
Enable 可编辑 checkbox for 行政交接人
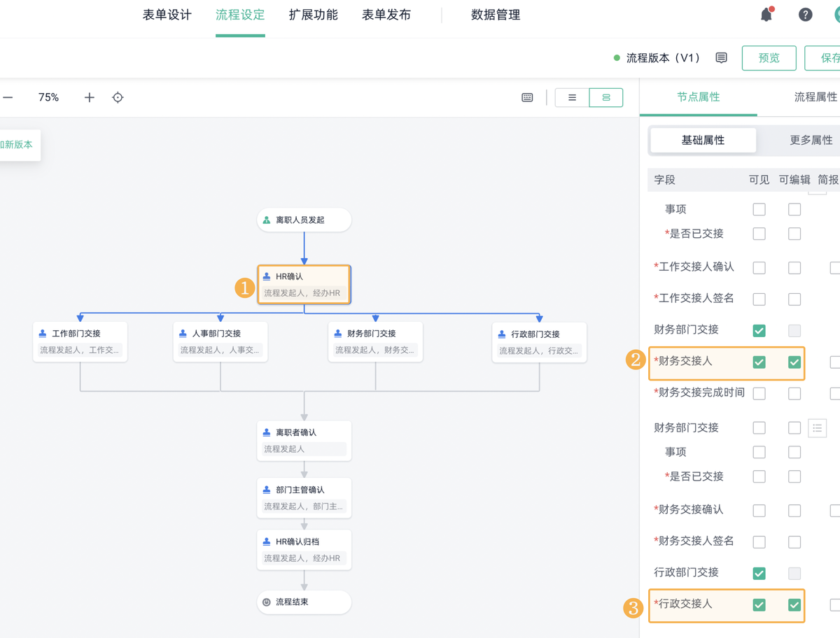[x=794, y=604]
